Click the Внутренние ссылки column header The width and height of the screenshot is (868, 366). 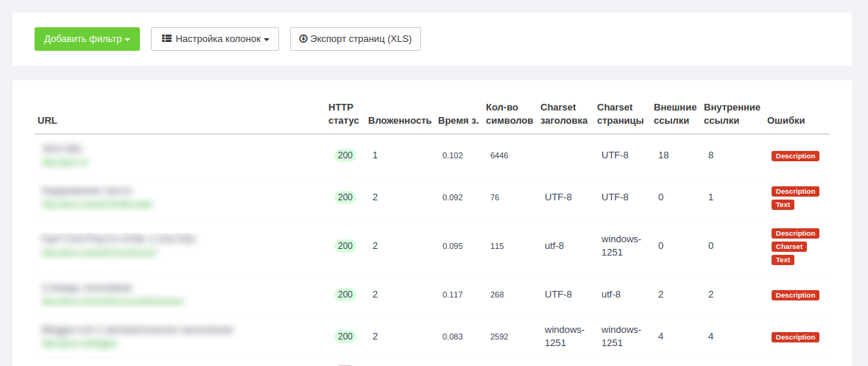click(731, 114)
